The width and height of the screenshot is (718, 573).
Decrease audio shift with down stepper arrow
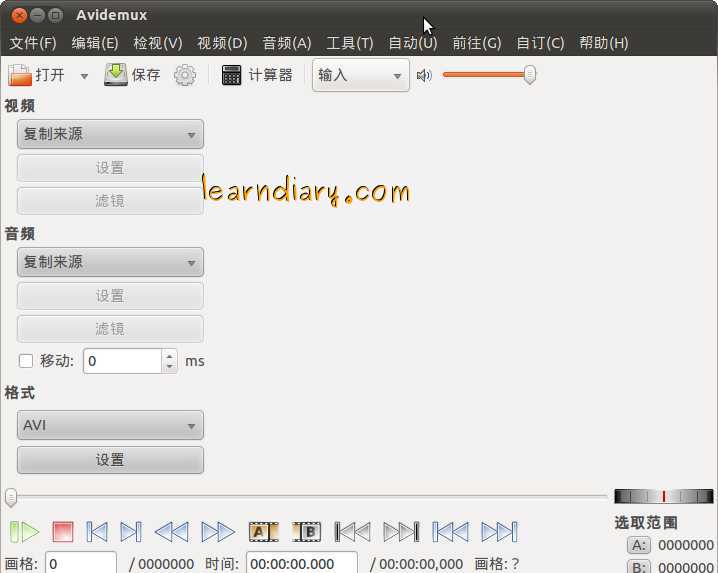tap(170, 366)
